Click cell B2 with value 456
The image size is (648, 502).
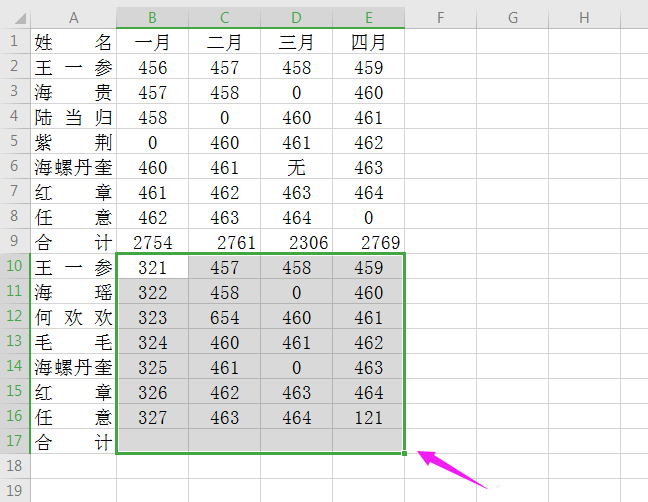tap(152, 67)
